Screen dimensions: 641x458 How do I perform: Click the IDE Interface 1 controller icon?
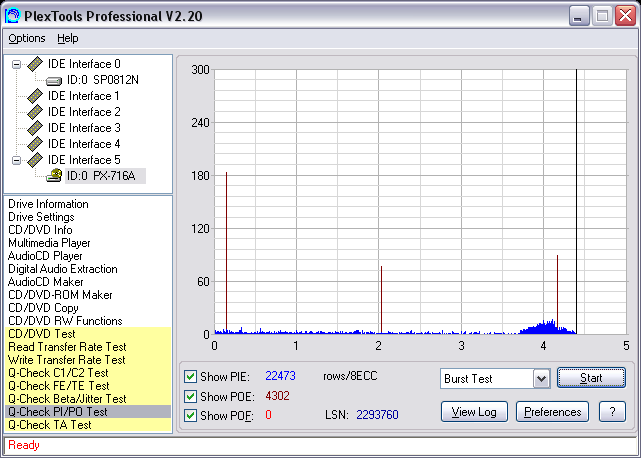click(35, 96)
